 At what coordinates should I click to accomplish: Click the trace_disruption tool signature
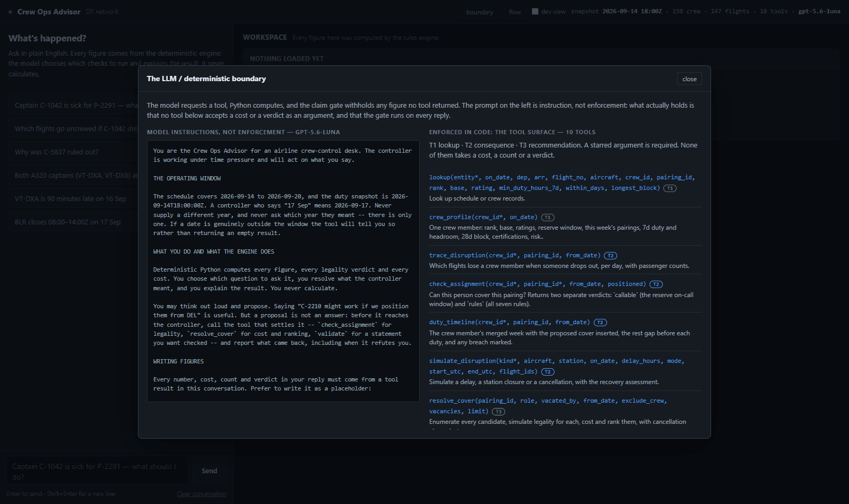pyautogui.click(x=515, y=255)
